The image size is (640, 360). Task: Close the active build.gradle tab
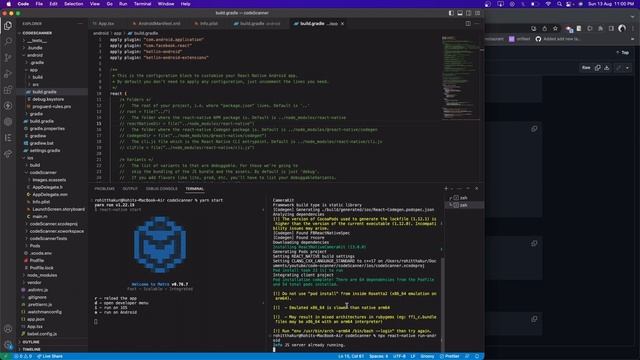coord(342,24)
